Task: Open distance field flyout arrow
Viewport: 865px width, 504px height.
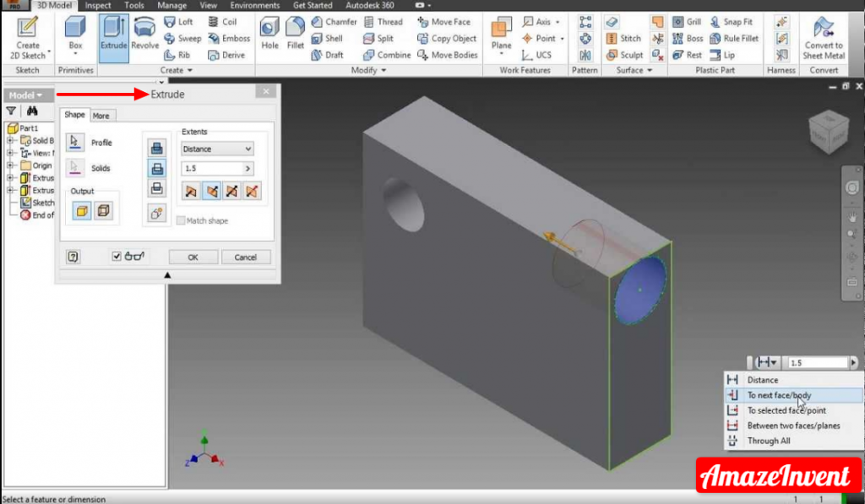Action: coord(248,168)
